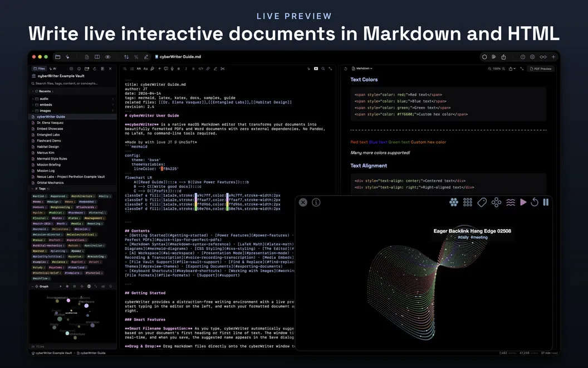The height and width of the screenshot is (368, 588).
Task: Click the play icon in the Graph header
Action: pyautogui.click(x=60, y=287)
